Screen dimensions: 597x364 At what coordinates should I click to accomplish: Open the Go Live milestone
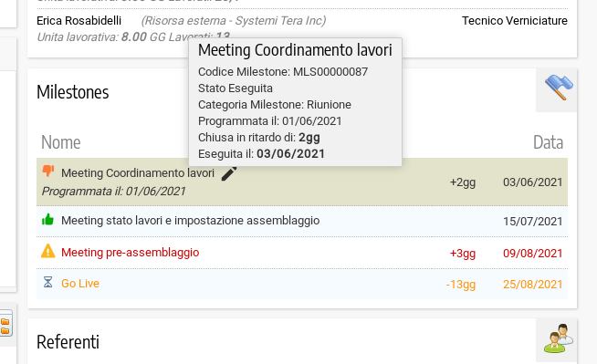pos(80,284)
